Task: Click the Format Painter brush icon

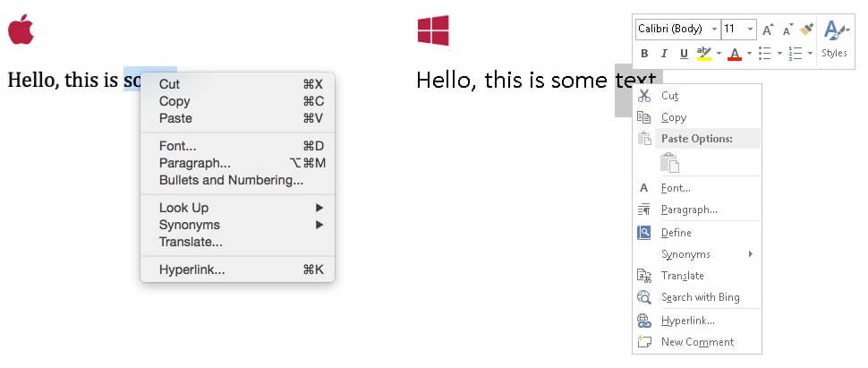Action: point(806,30)
